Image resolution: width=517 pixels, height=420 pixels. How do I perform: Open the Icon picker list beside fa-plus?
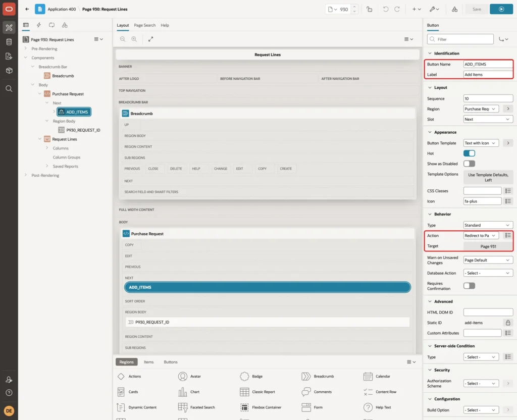(508, 201)
